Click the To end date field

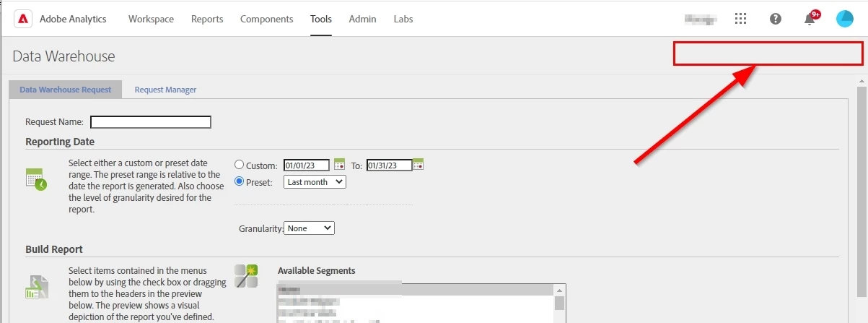390,165
